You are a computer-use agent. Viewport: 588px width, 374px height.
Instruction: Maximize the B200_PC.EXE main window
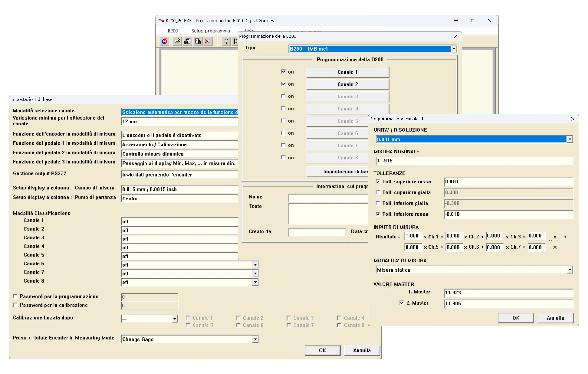pos(472,21)
